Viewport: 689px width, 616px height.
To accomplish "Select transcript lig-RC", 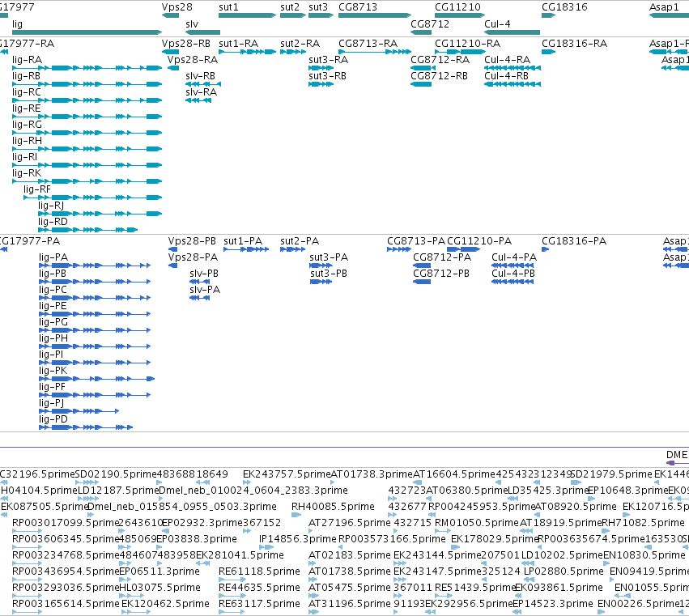I will [87, 100].
